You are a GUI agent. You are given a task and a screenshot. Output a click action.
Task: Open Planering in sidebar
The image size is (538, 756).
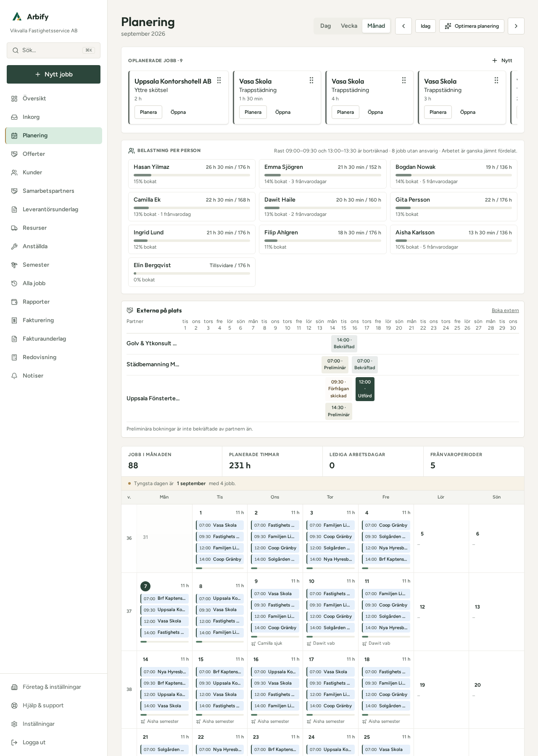click(x=53, y=135)
